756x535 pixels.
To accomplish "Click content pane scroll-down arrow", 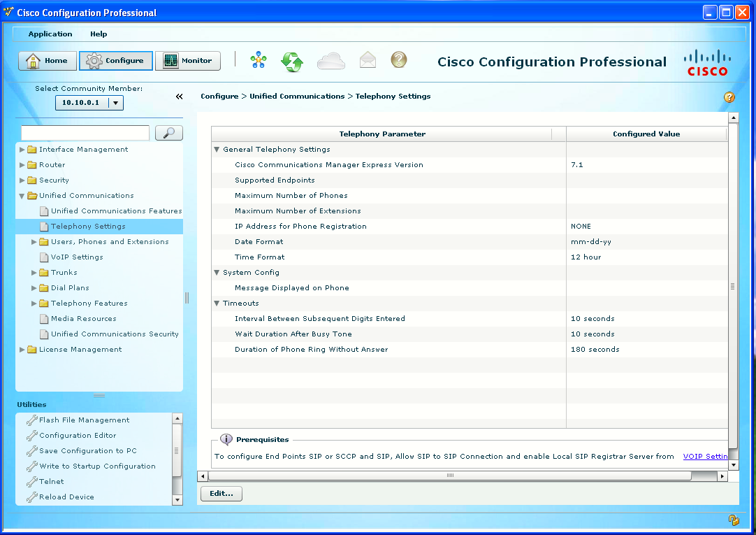I will (734, 465).
